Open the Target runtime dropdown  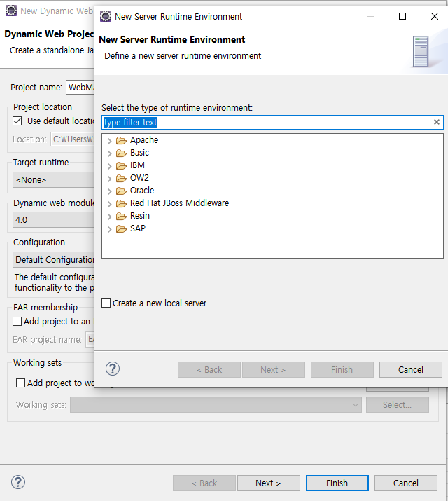(x=53, y=179)
